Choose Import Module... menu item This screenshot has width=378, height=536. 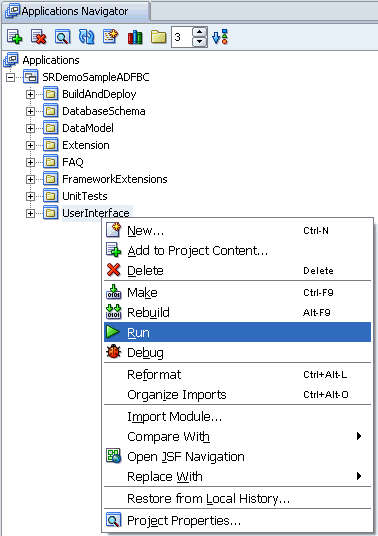pos(238,417)
